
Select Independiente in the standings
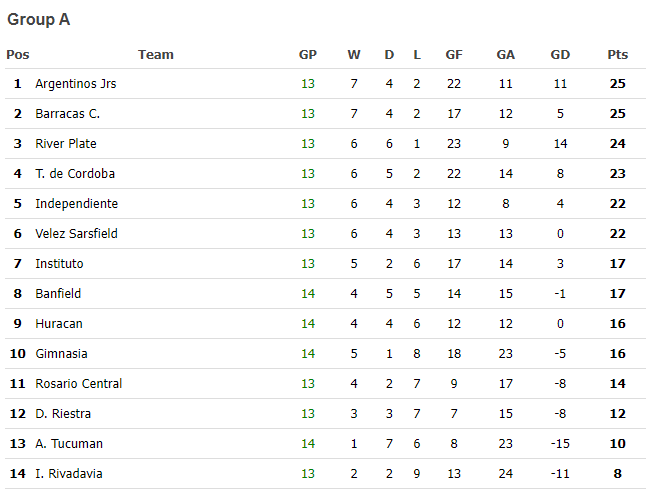tap(77, 204)
